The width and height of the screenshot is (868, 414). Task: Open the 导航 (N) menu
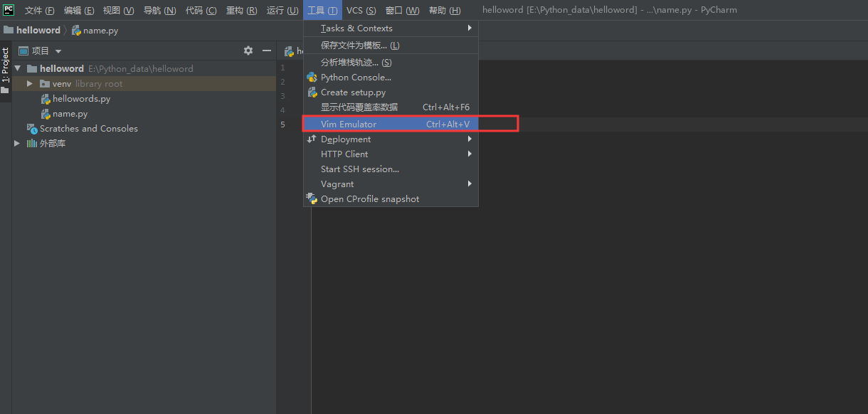click(160, 11)
